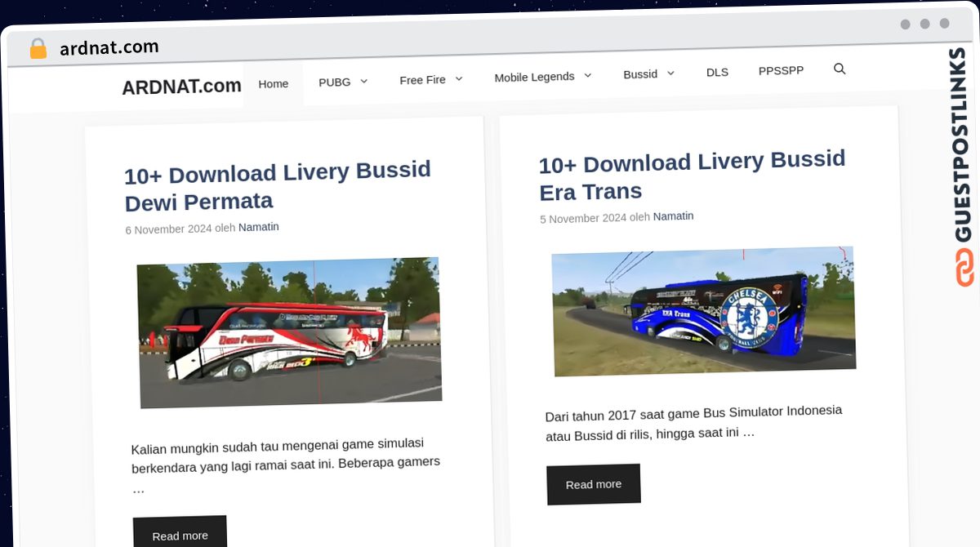
Task: Expand the Free Fire submenu arrow
Action: (458, 79)
